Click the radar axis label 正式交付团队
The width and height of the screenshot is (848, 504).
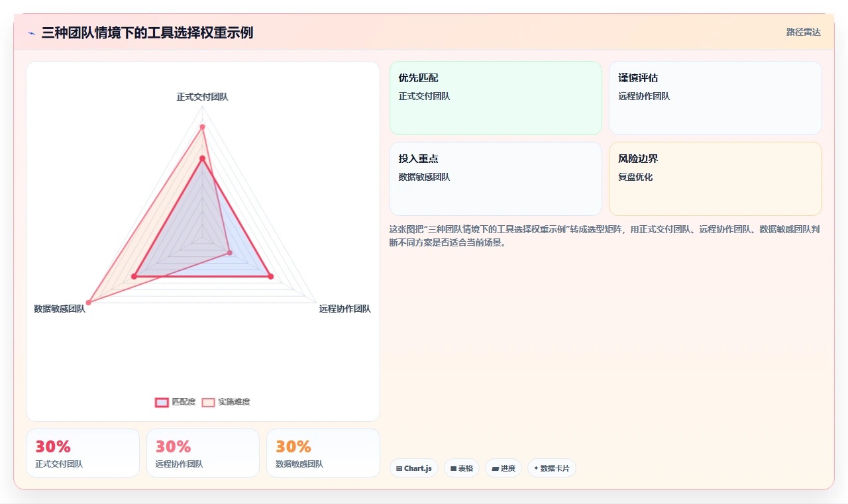pyautogui.click(x=202, y=97)
